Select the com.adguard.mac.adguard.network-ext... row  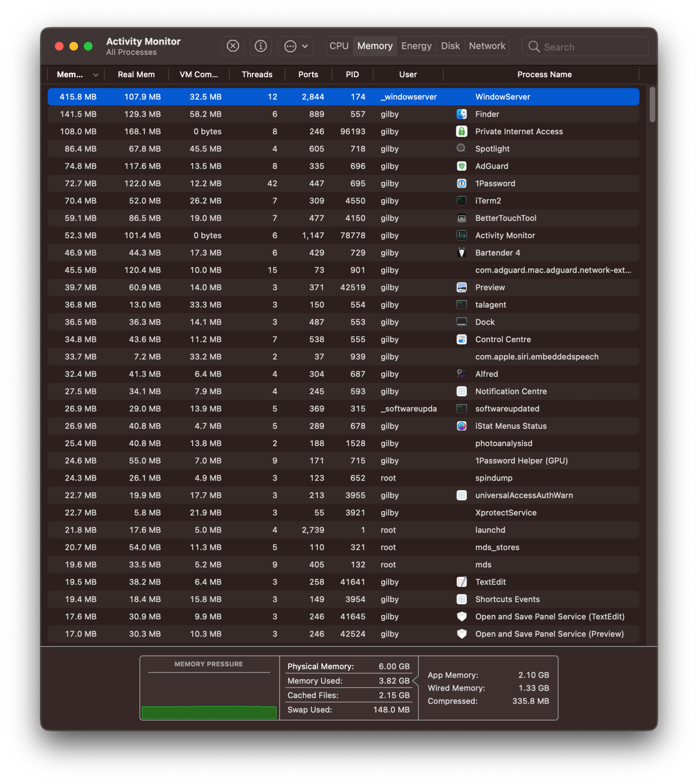(344, 270)
